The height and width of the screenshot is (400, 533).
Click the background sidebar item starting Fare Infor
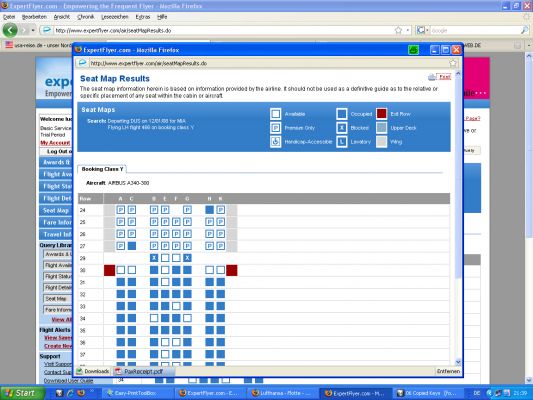coord(56,223)
